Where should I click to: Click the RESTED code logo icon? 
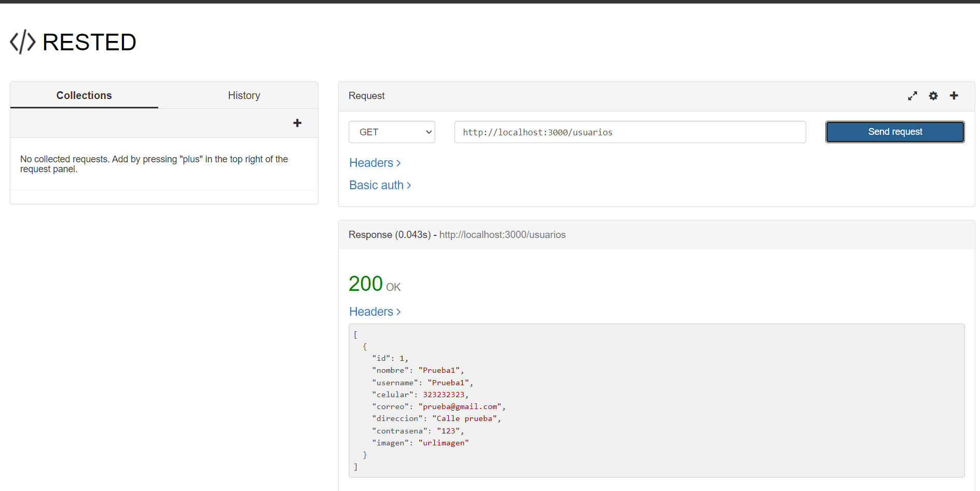click(x=22, y=42)
